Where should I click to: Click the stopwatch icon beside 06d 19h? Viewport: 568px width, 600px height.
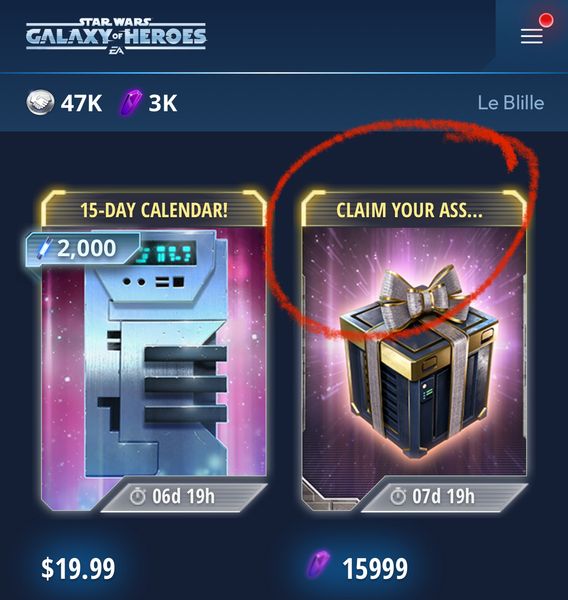[x=137, y=497]
